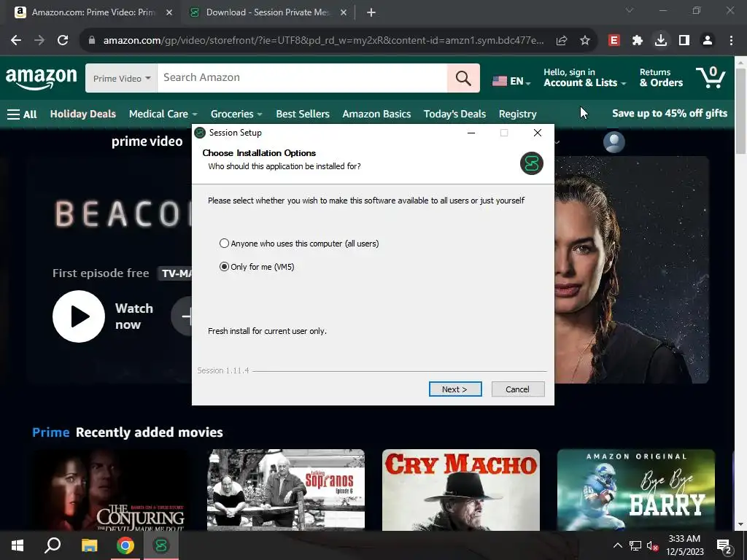This screenshot has width=747, height=560.
Task: Bookmark this page with the star icon
Action: 584,41
